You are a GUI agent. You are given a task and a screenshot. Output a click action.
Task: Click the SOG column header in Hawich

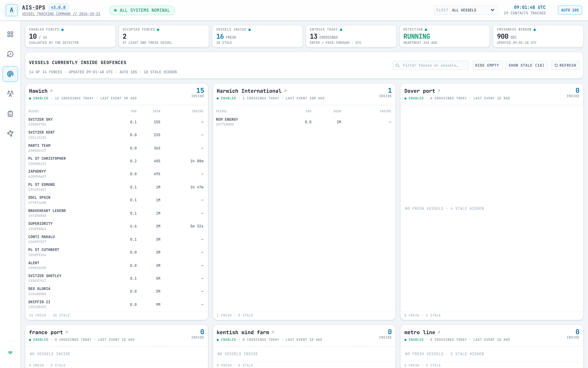pyautogui.click(x=134, y=111)
